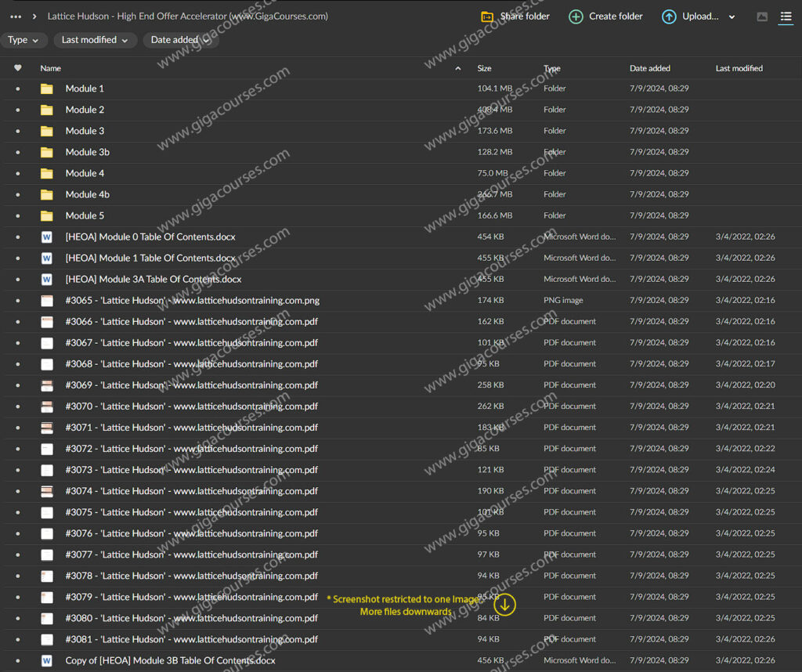Click the Upload arrow icon
This screenshot has height=672, width=802.
669,16
